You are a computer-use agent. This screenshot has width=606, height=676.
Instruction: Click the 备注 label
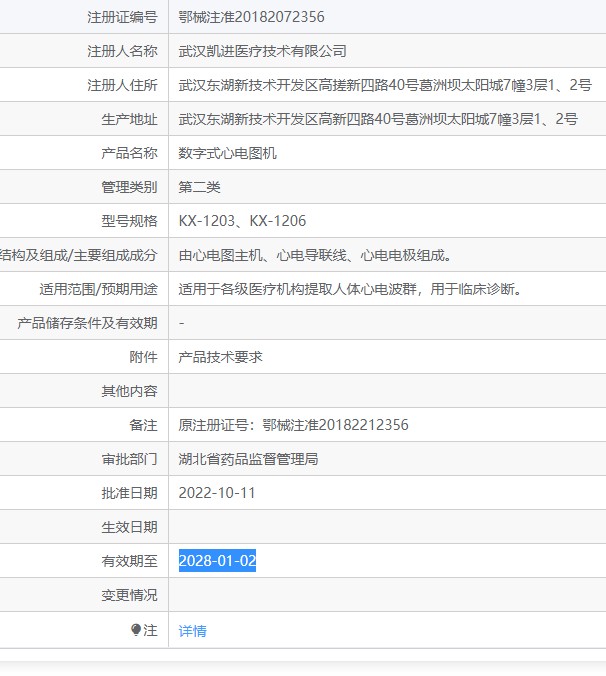tap(144, 425)
